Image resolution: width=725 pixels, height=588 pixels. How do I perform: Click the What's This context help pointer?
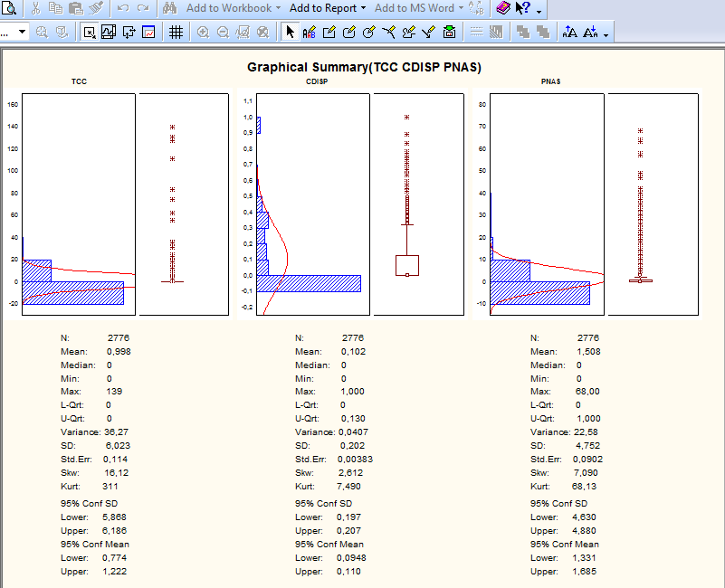pyautogui.click(x=523, y=8)
